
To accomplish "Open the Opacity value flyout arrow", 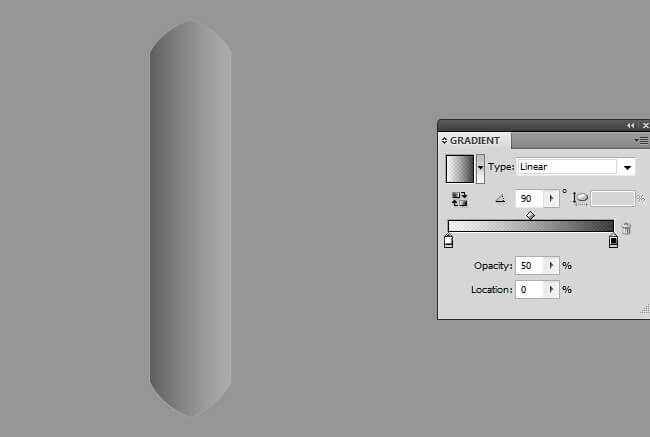I will pos(551,265).
